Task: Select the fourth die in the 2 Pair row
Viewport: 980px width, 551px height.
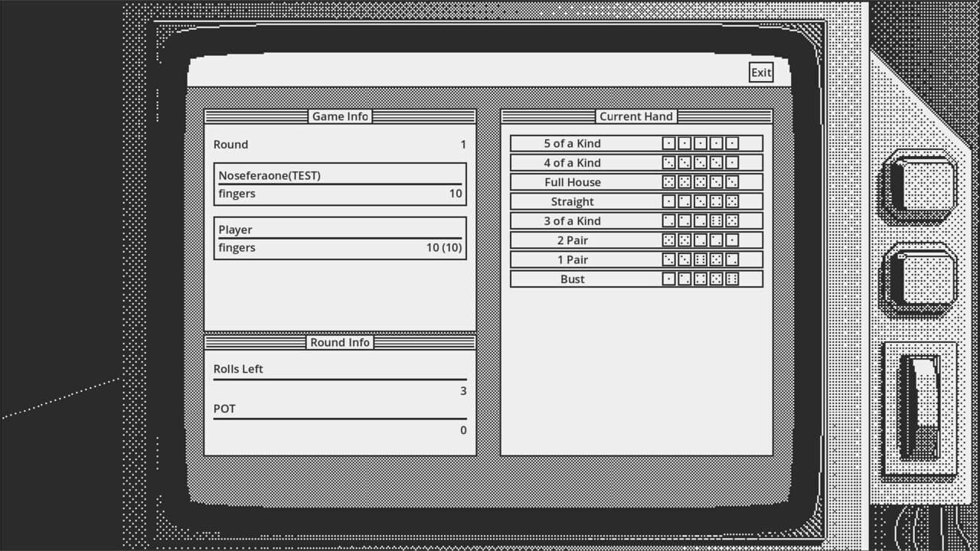Action: pos(716,240)
